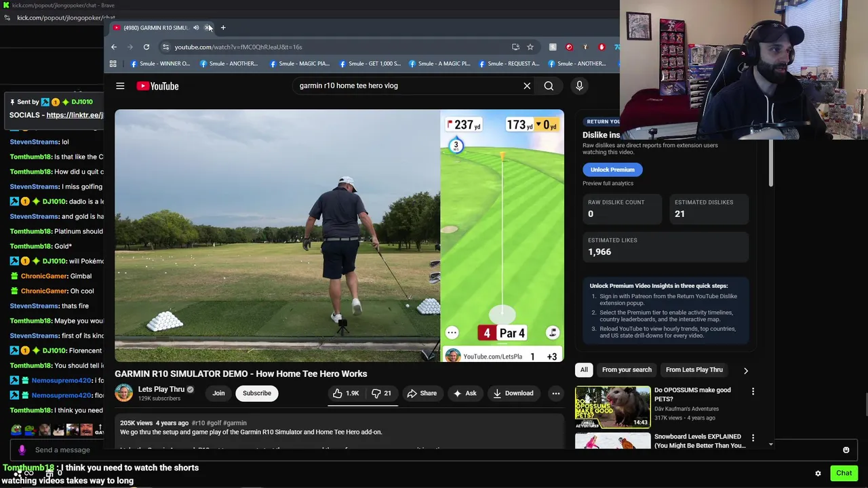Open the #r10 hashtag link
The image size is (868, 488).
point(198,423)
